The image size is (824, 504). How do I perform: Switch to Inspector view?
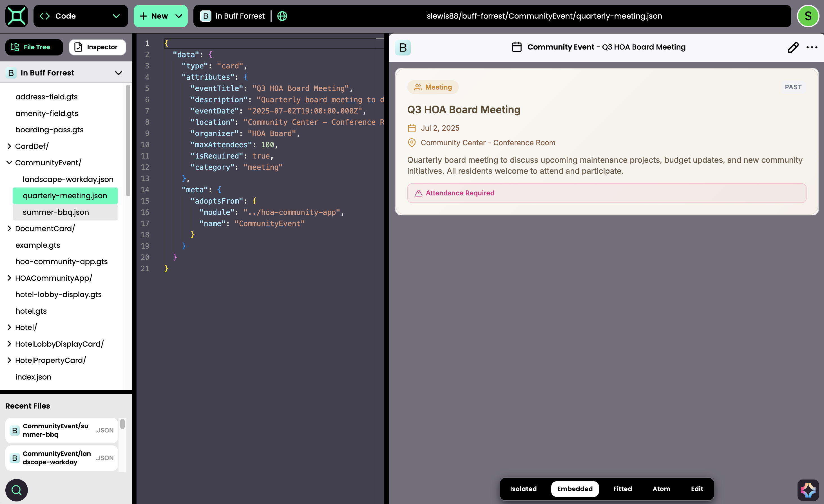97,47
